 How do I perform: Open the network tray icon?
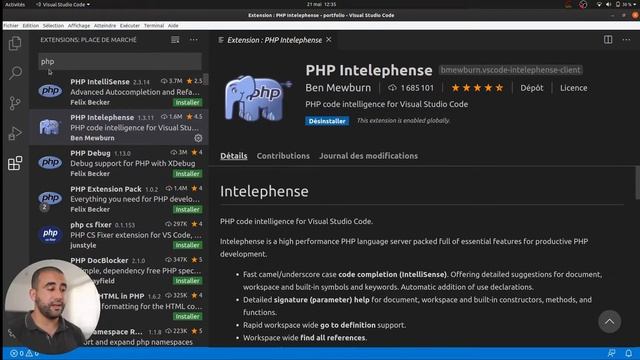point(599,4)
